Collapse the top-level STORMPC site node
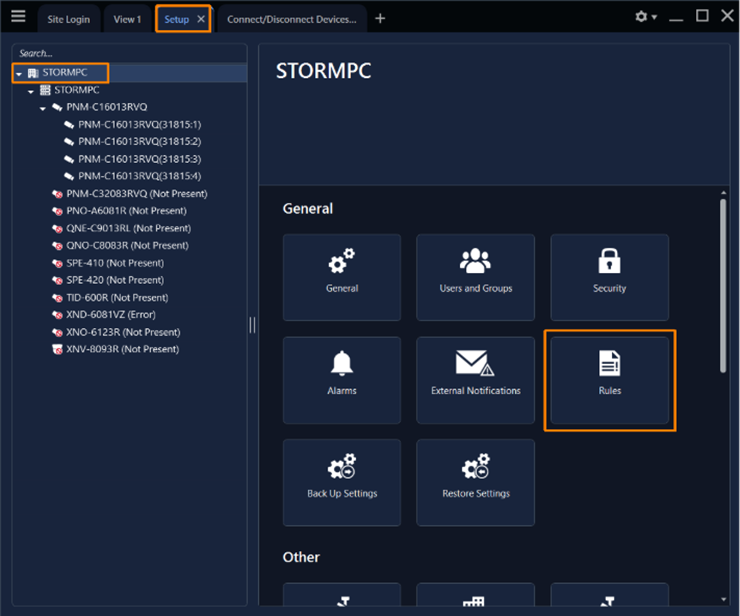 tap(19, 73)
